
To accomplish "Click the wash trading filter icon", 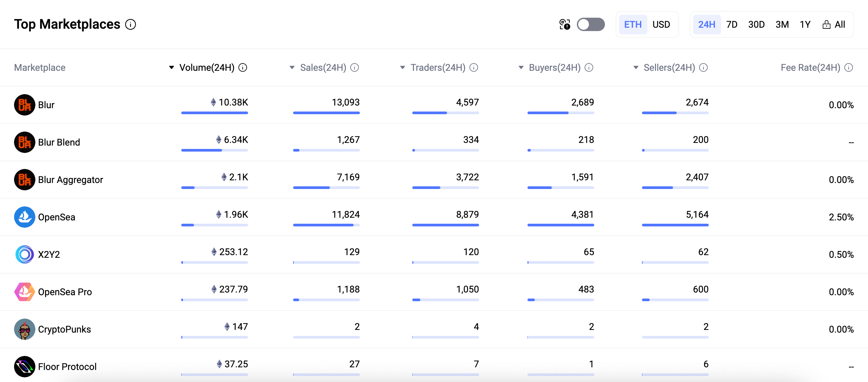I will point(565,25).
